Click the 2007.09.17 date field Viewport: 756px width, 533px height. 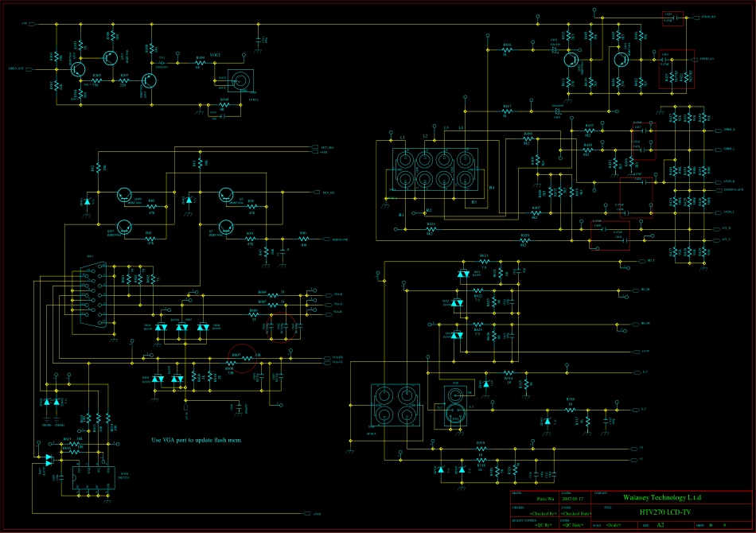pos(572,498)
